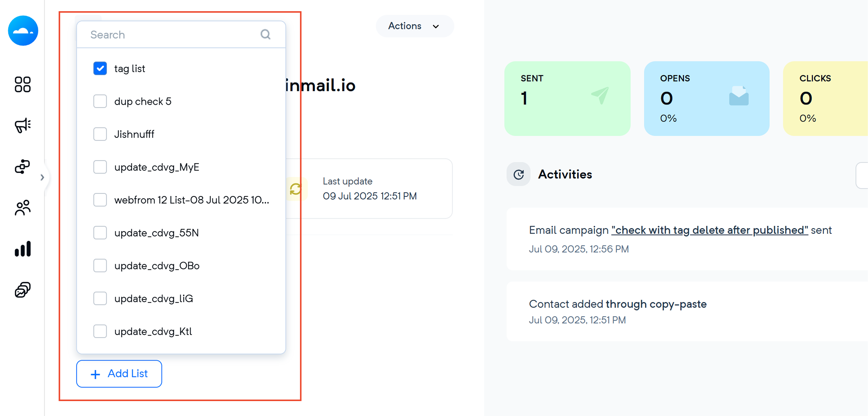
Task: Open the check with tag delete campaign link
Action: point(709,230)
